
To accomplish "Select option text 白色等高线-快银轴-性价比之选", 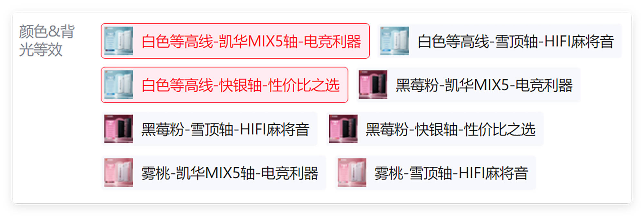I will [x=241, y=85].
